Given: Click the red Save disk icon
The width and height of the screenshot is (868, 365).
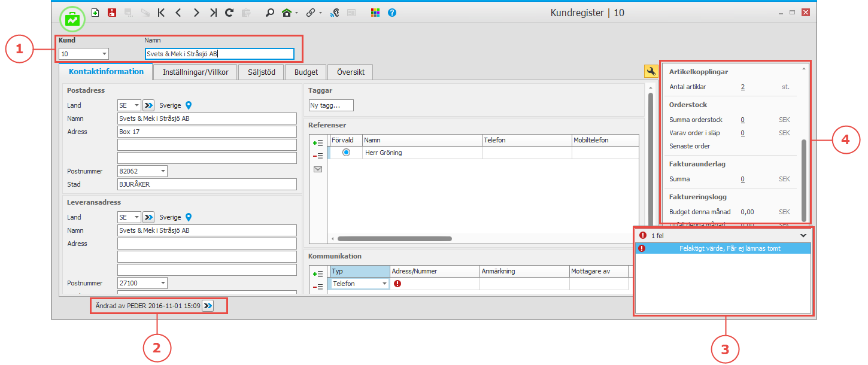Looking at the screenshot, I should (111, 13).
